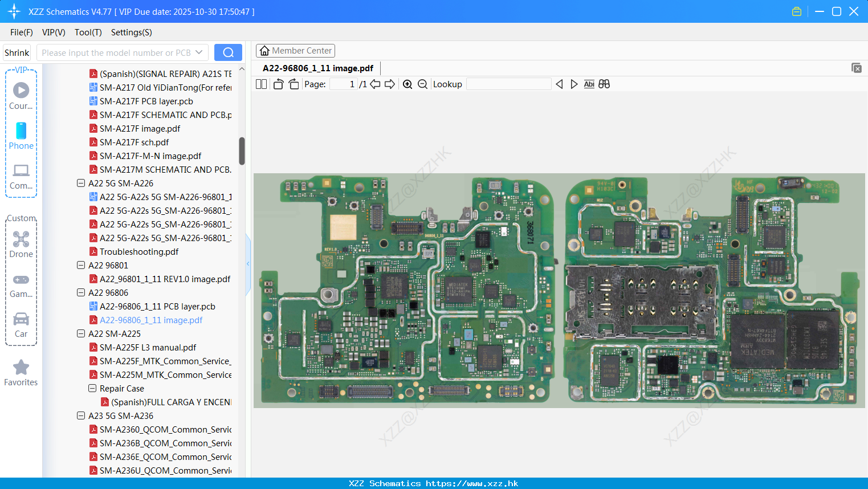
Task: Open the Drone sidebar category
Action: click(x=21, y=244)
